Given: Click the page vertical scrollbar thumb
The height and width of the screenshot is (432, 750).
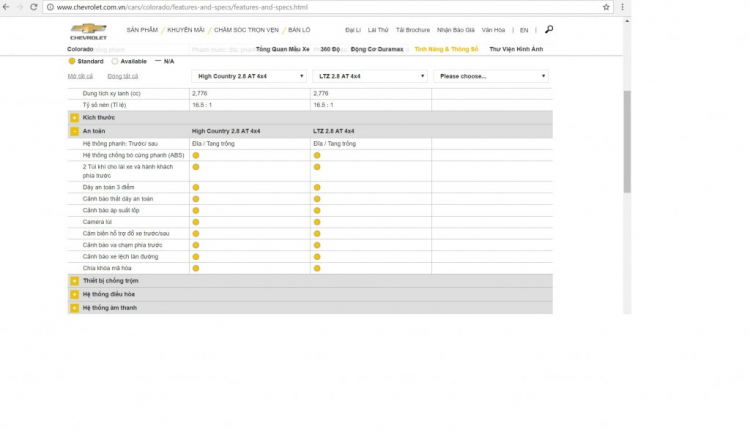Looking at the screenshot, I should coord(627,142).
